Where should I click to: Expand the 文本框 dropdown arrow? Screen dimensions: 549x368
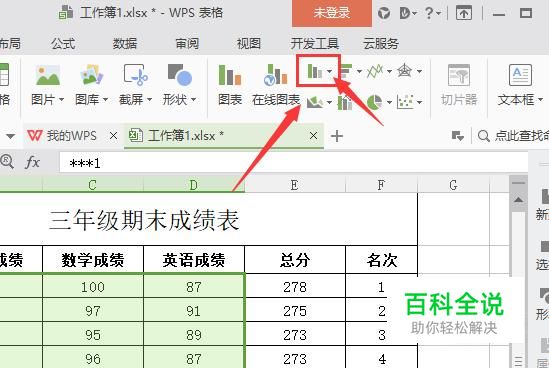540,100
